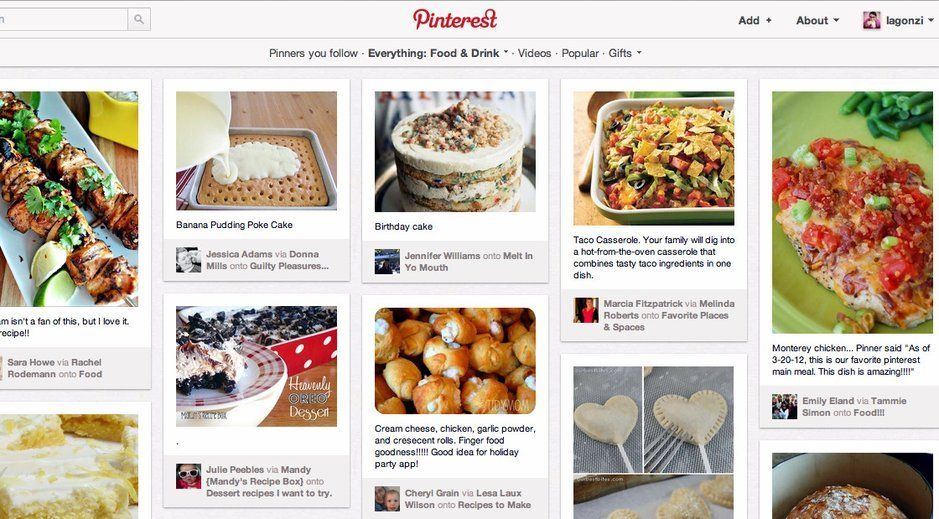Screen dimensions: 939x519
Task: Open the Pinterest logo home link
Action: click(455, 19)
